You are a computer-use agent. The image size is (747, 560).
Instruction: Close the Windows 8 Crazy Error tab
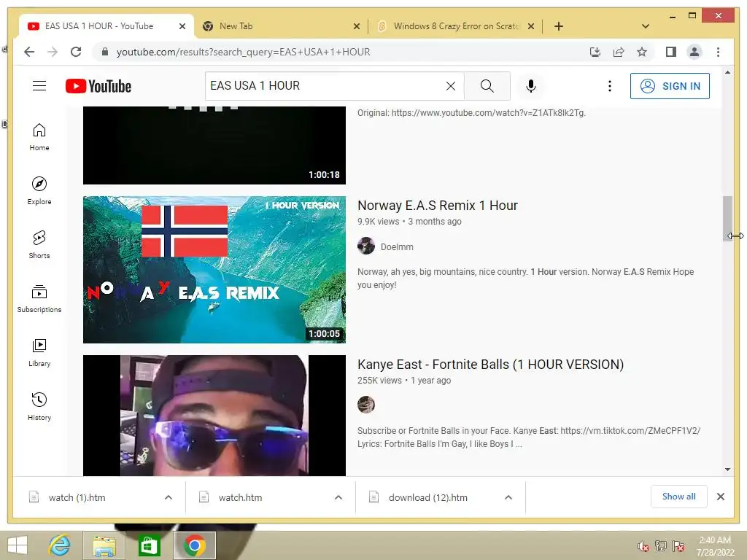coord(531,27)
